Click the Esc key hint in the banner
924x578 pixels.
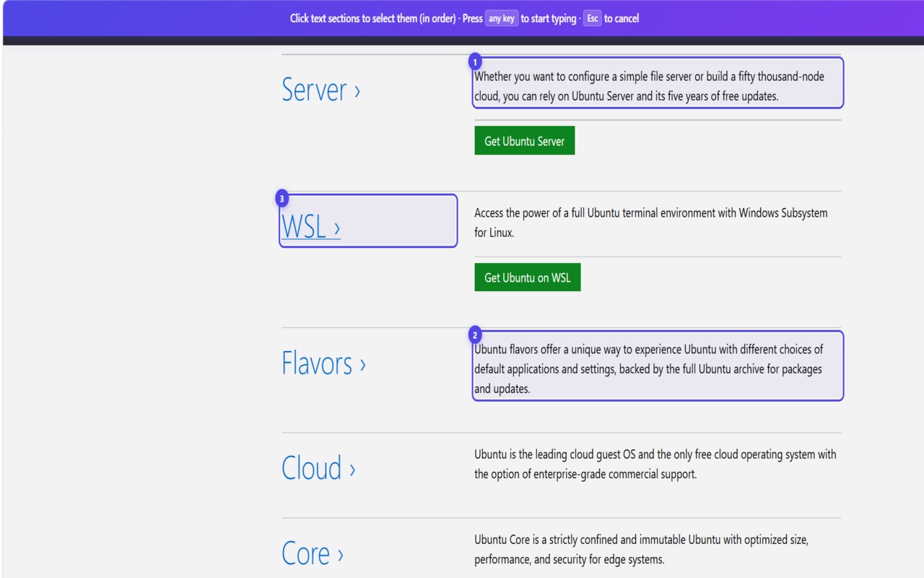pos(592,19)
